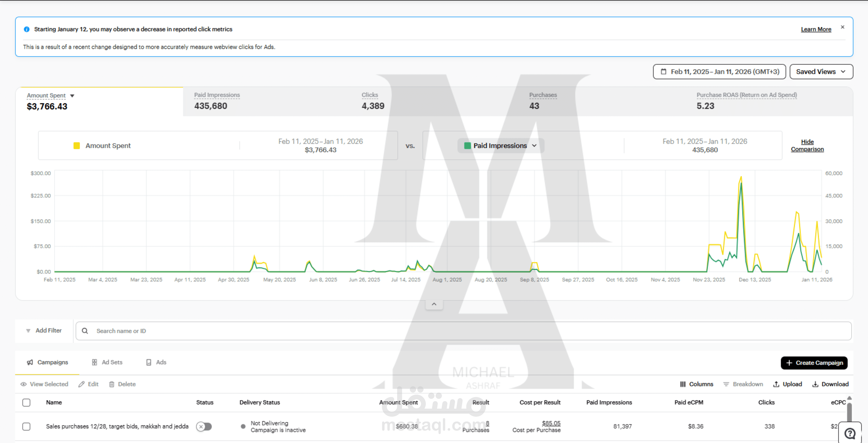Image resolution: width=868 pixels, height=443 pixels.
Task: Expand the Paid Impressions comparison dropdown
Action: pos(500,145)
